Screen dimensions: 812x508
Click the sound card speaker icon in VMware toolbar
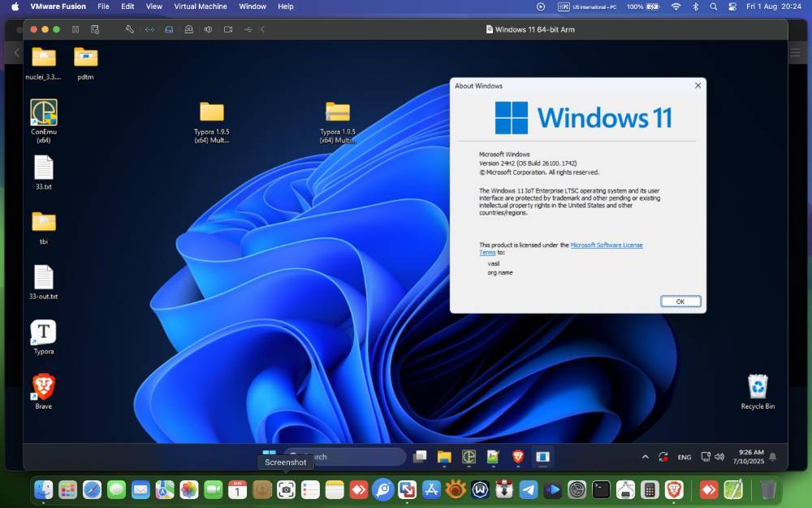pos(208,29)
